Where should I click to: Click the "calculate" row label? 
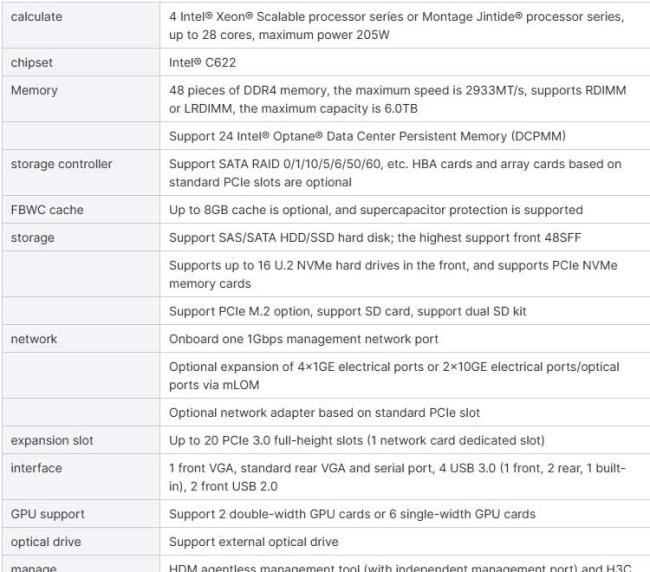click(x=37, y=17)
